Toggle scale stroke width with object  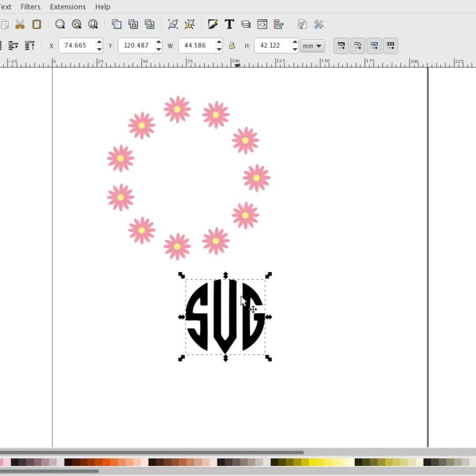[341, 46]
